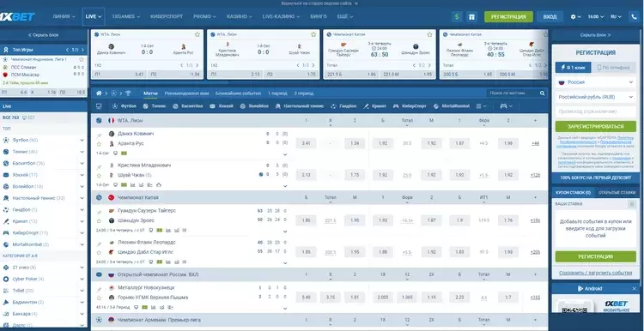644x331 pixels.
Task: Filter matches by MortalKombat
Action: pyautogui.click(x=452, y=105)
